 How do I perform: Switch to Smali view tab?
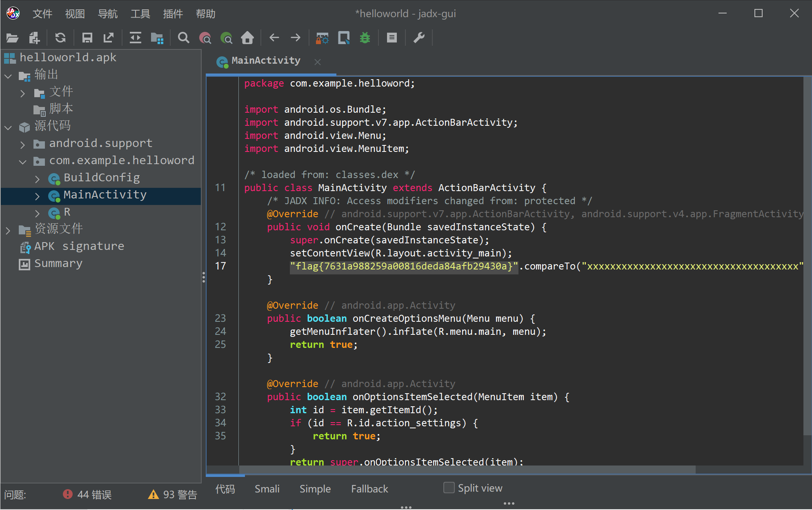point(267,489)
